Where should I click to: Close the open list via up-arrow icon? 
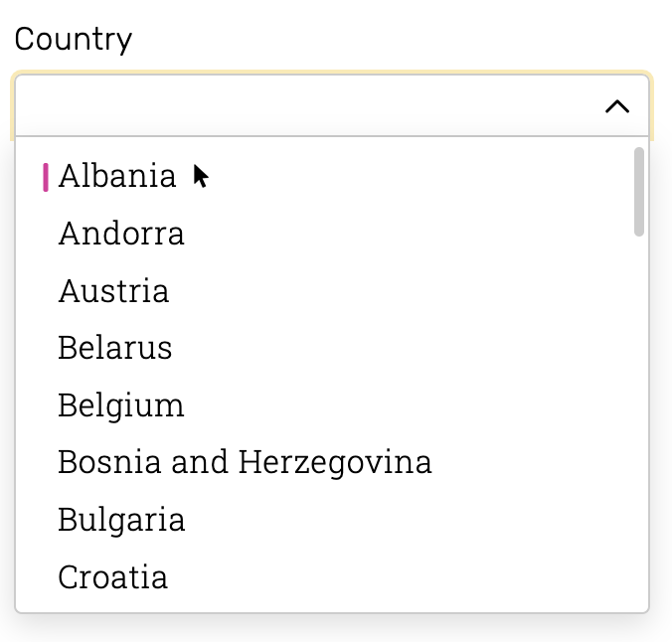(x=617, y=106)
